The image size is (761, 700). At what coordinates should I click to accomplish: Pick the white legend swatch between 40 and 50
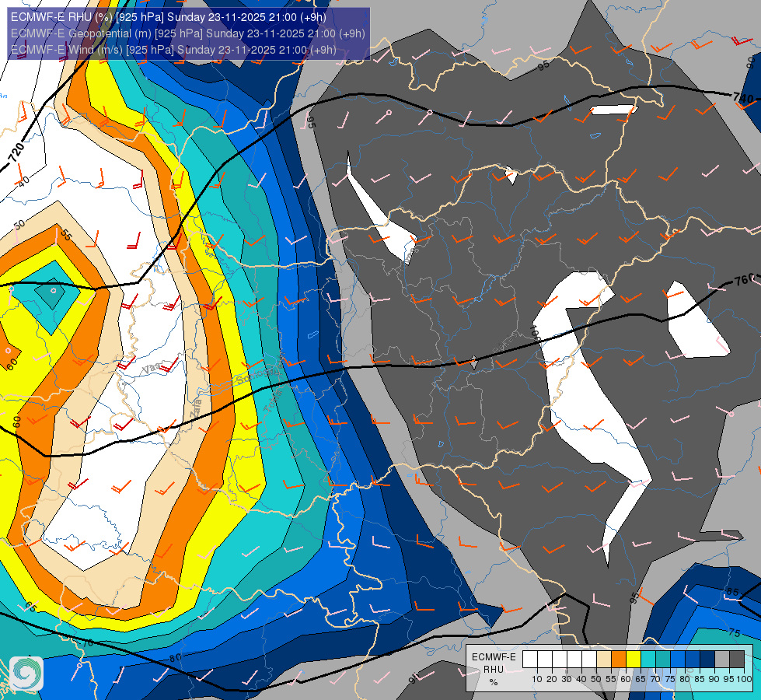(x=589, y=660)
